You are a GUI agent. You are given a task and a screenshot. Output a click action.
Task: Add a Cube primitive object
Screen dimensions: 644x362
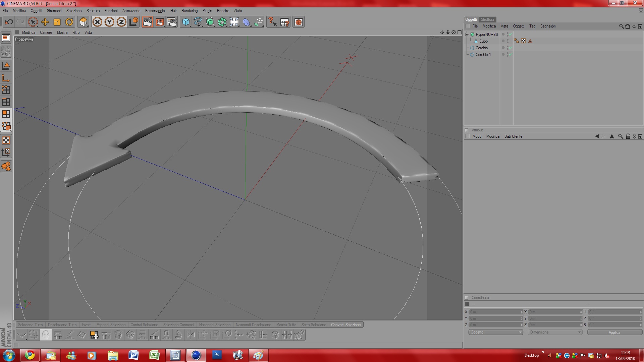pyautogui.click(x=185, y=22)
